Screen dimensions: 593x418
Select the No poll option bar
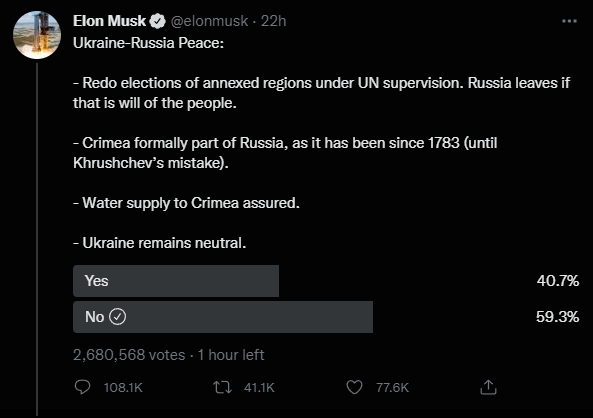[x=223, y=317]
